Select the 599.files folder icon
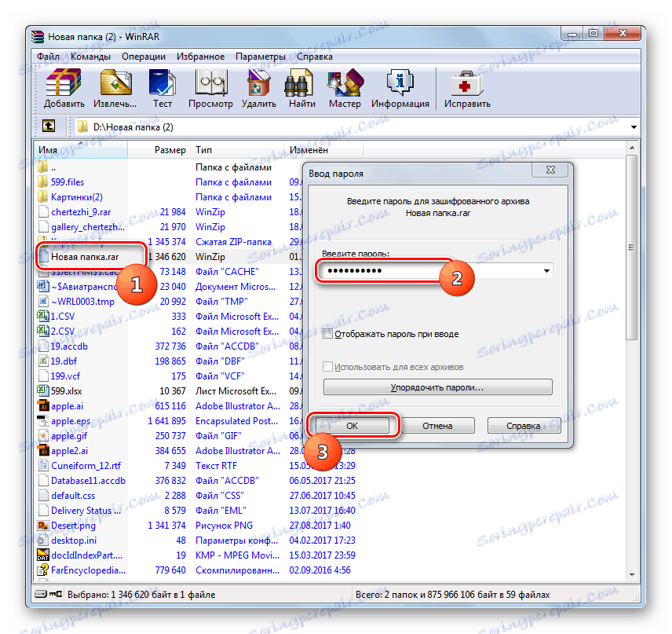Screen dimensions: 672x634 (43, 182)
